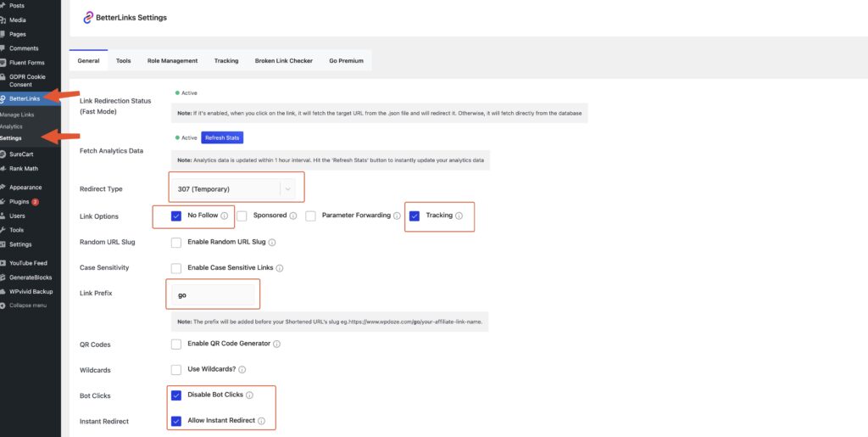The width and height of the screenshot is (868, 437).
Task: Click the Posts pin icon in sidebar
Action: coord(3,6)
